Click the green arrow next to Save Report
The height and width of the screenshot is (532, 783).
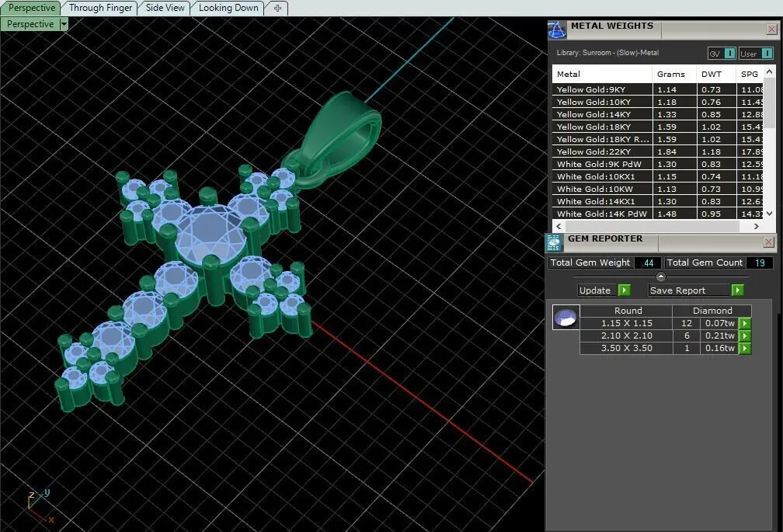point(738,290)
